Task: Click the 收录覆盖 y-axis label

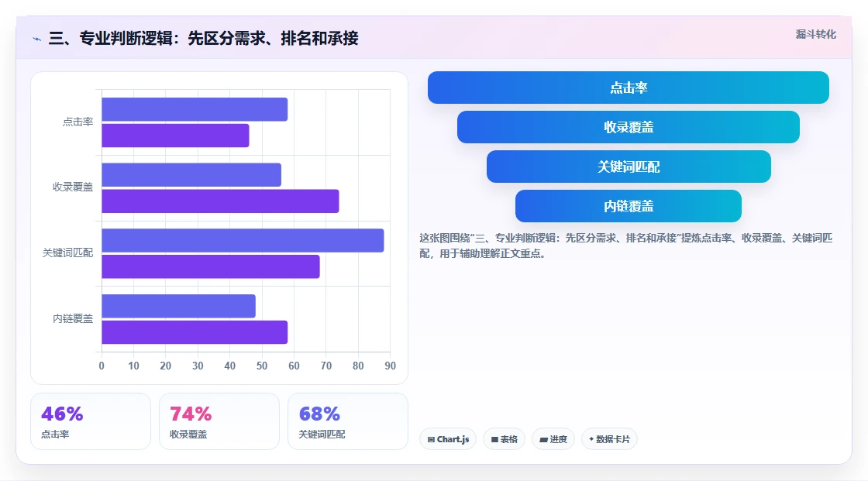Action: 73,187
